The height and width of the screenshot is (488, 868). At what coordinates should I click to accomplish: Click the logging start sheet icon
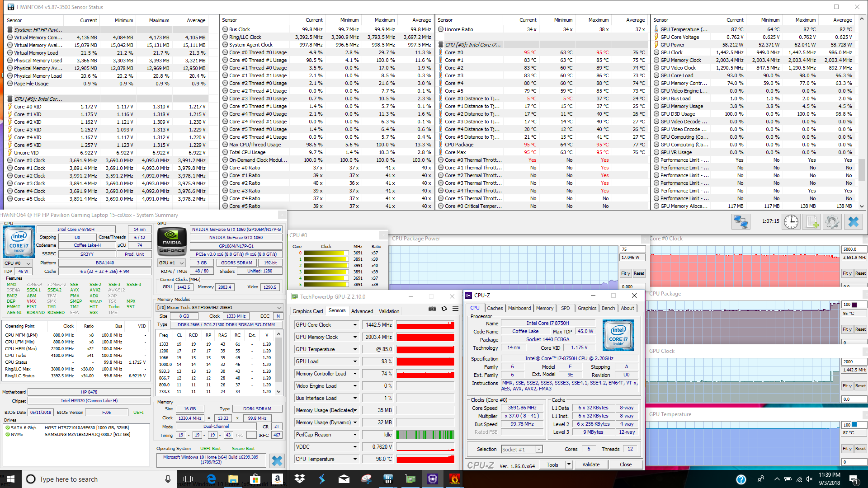[x=812, y=222]
